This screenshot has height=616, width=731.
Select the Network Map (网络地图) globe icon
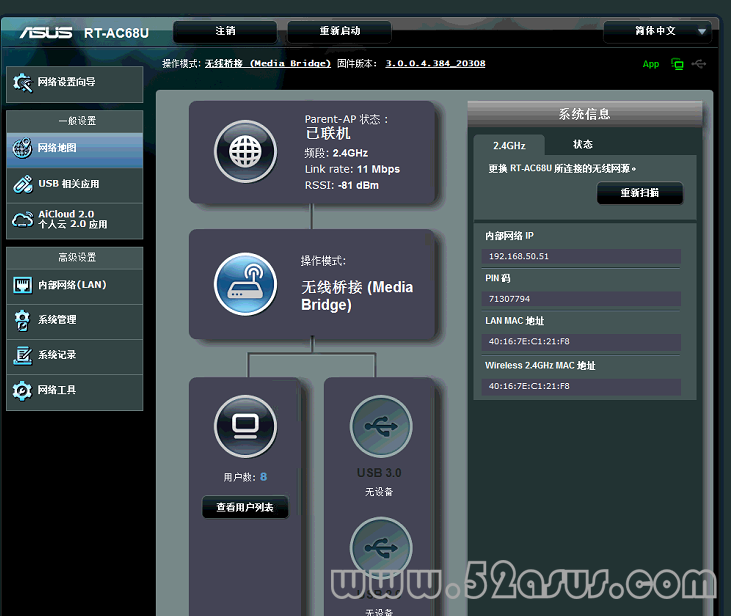point(22,148)
